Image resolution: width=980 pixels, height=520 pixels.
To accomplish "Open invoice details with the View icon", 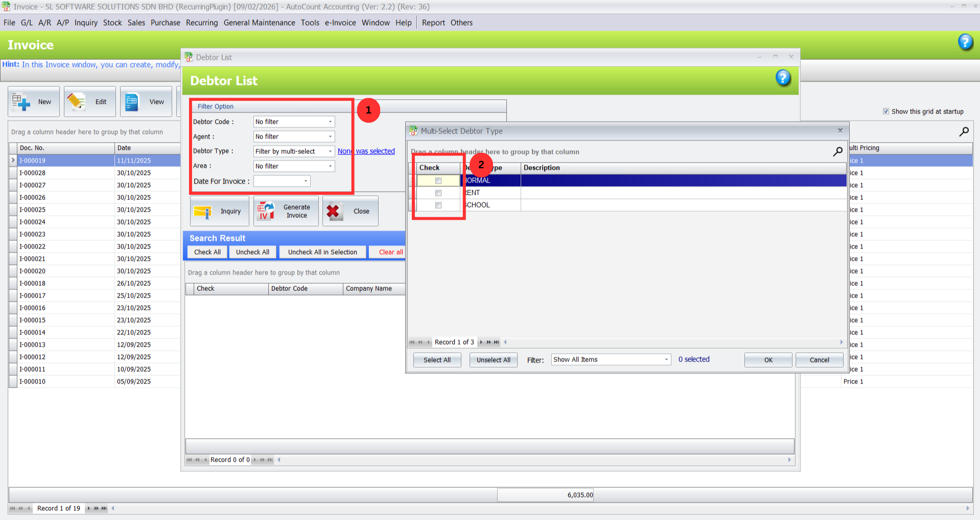I will (x=146, y=101).
